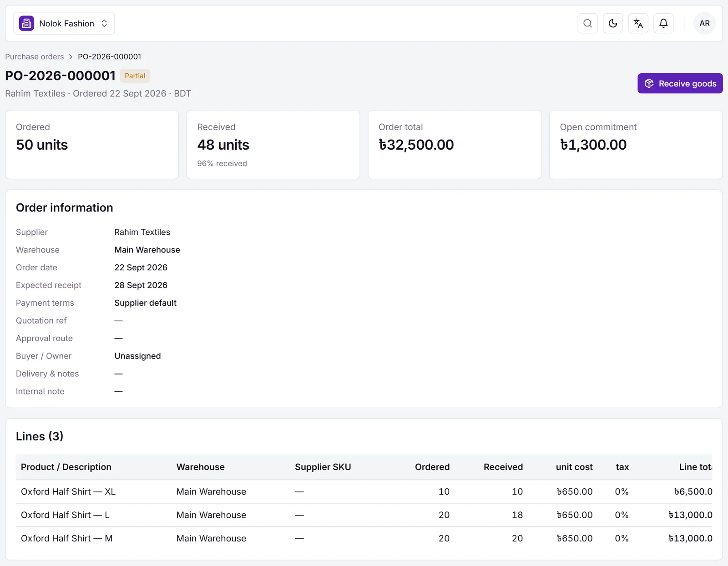Select the Oxford Half Shirt — M line
The image size is (728, 566).
point(364,538)
